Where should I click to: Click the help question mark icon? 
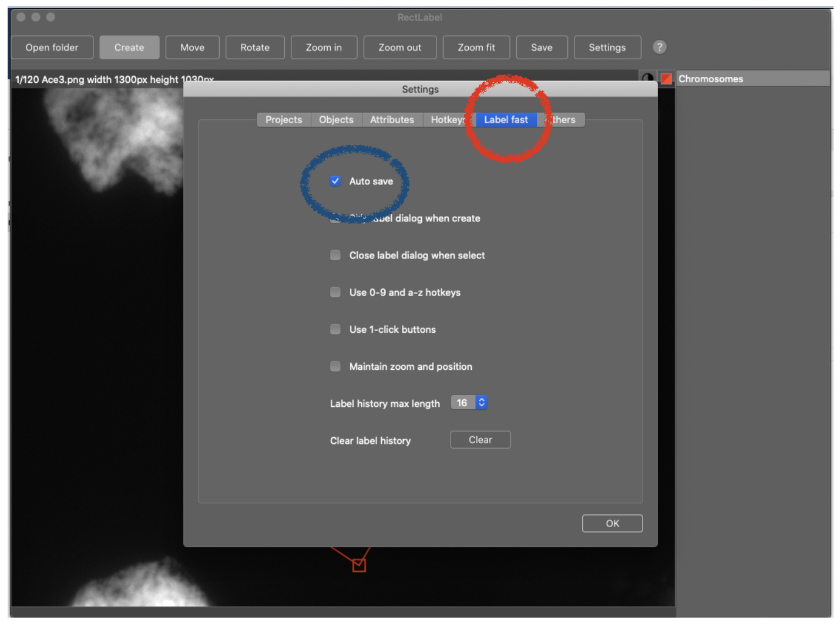click(659, 47)
